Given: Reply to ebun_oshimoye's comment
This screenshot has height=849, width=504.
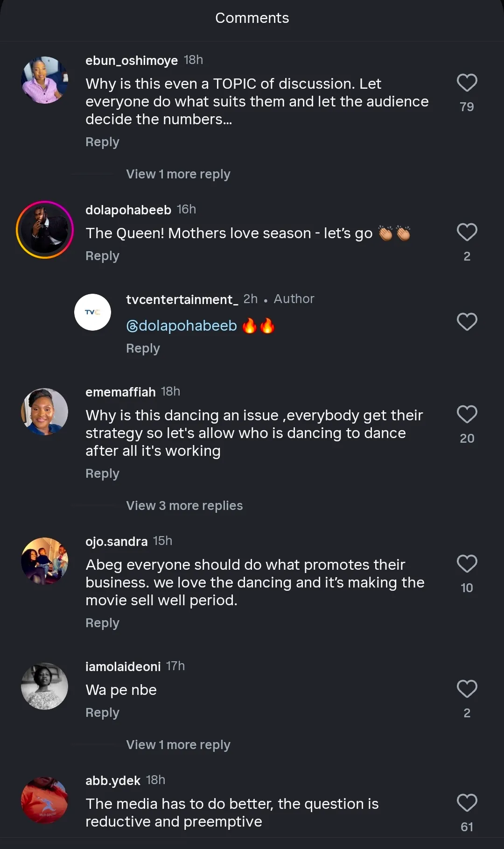Looking at the screenshot, I should click(x=102, y=142).
